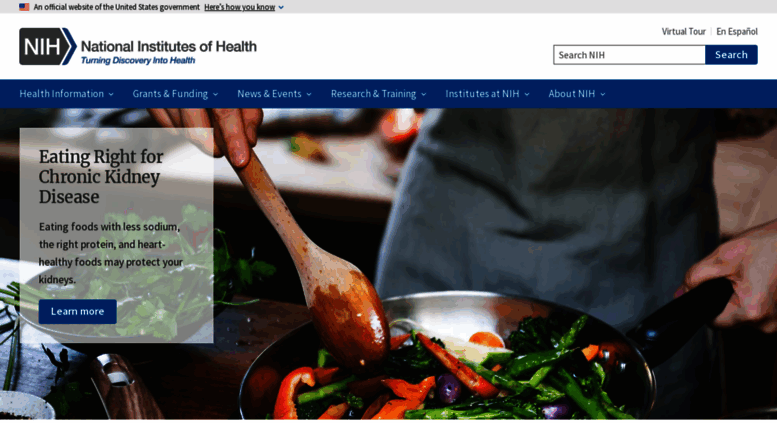
Task: Click the chevron beside Health Information
Action: pyautogui.click(x=111, y=94)
